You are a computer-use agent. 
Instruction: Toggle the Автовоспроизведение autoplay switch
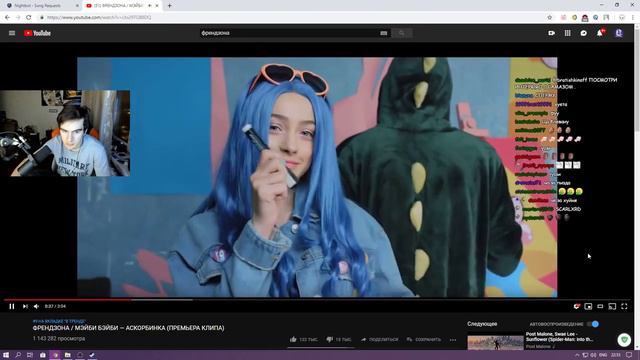point(593,324)
